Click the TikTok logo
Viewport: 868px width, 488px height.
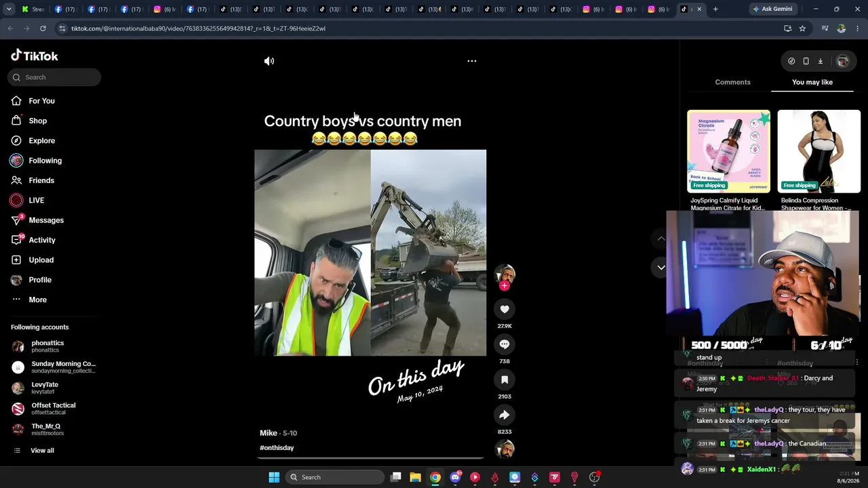(35, 56)
